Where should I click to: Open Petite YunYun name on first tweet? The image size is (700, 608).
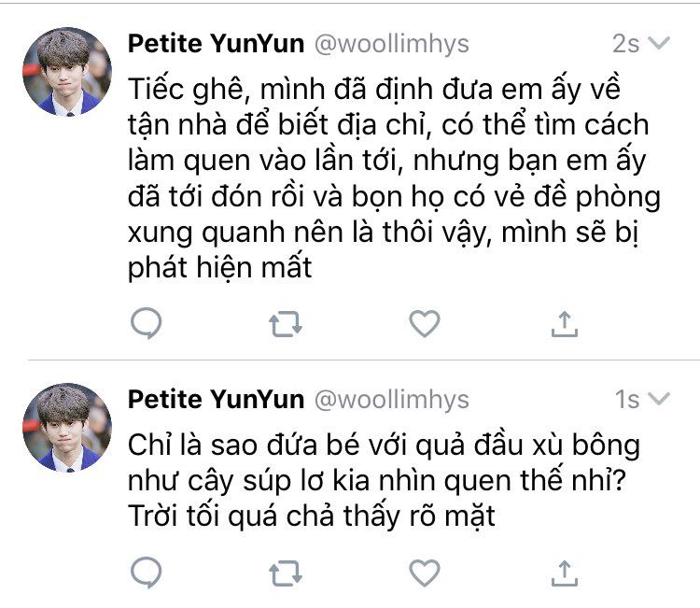click(217, 44)
